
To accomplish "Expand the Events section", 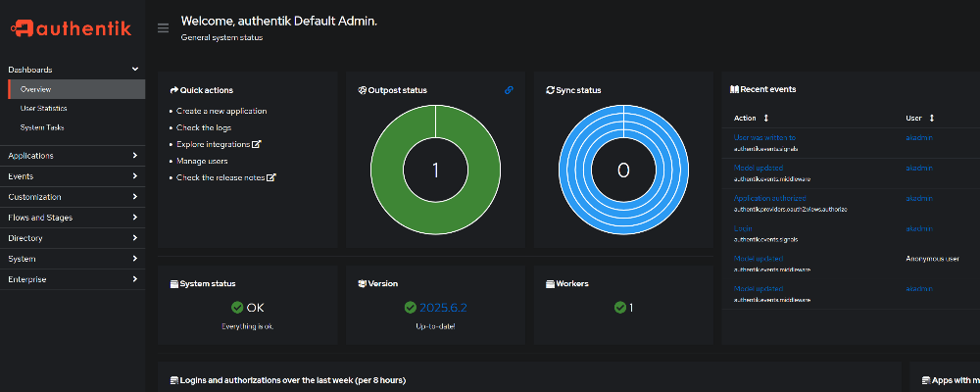I will 73,176.
